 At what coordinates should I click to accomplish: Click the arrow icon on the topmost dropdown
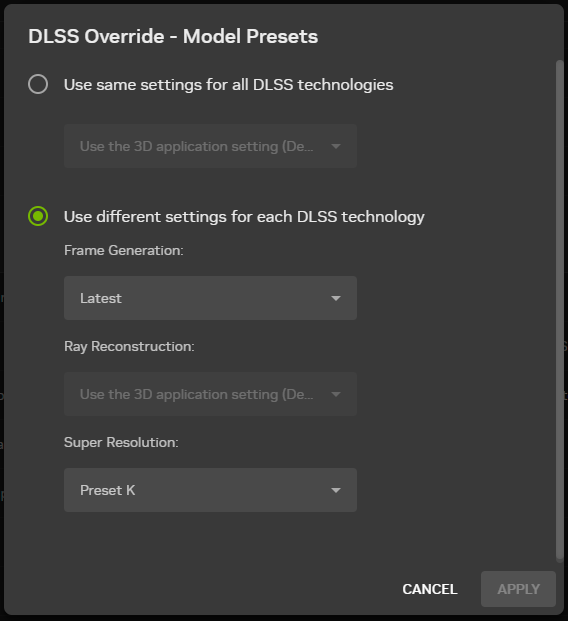pyautogui.click(x=336, y=147)
